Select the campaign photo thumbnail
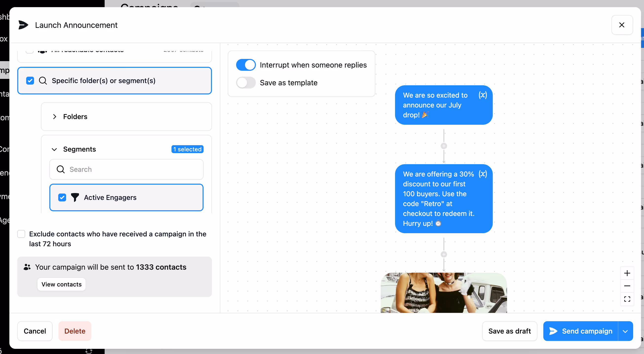 [x=443, y=292]
